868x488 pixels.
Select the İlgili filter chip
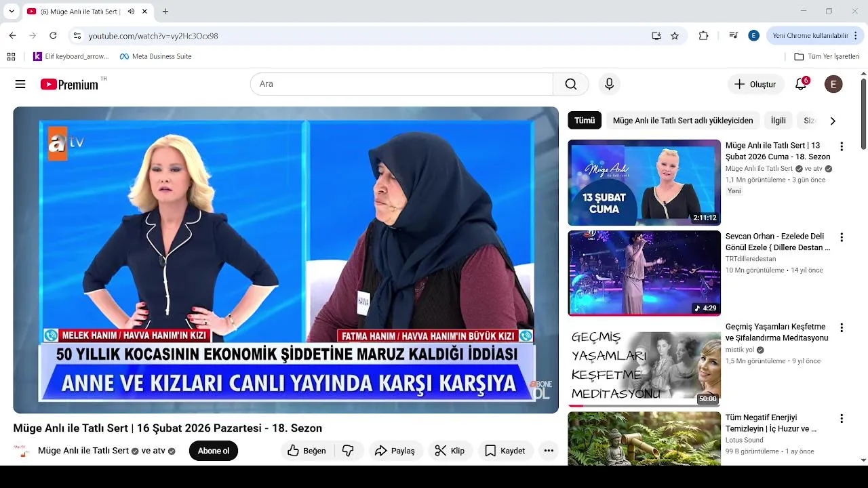point(778,121)
